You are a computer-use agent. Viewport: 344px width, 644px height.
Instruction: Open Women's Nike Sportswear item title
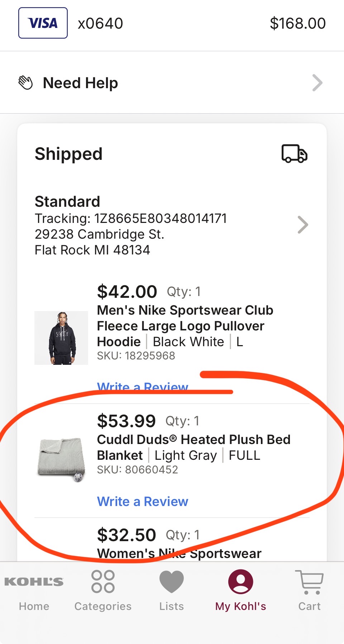click(179, 553)
